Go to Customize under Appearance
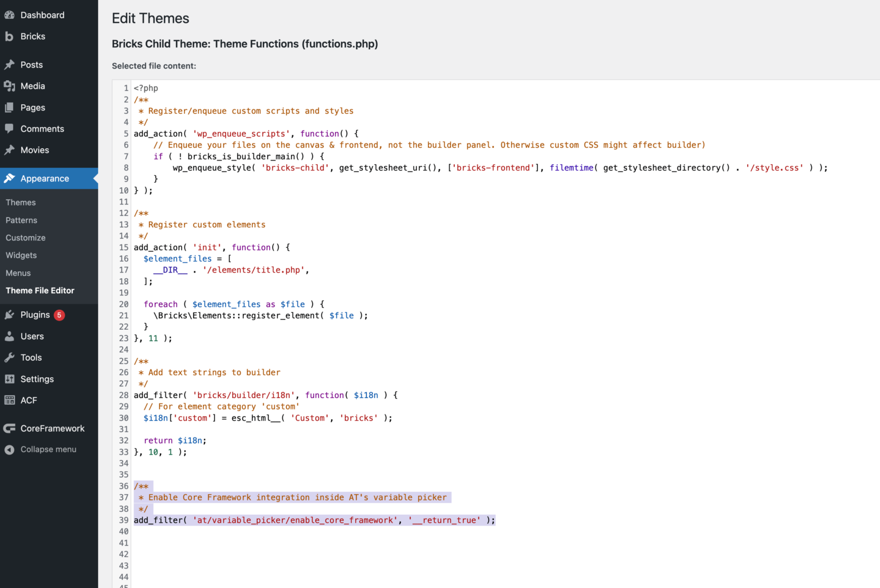Screen dimensions: 880x588 pyautogui.click(x=26, y=238)
